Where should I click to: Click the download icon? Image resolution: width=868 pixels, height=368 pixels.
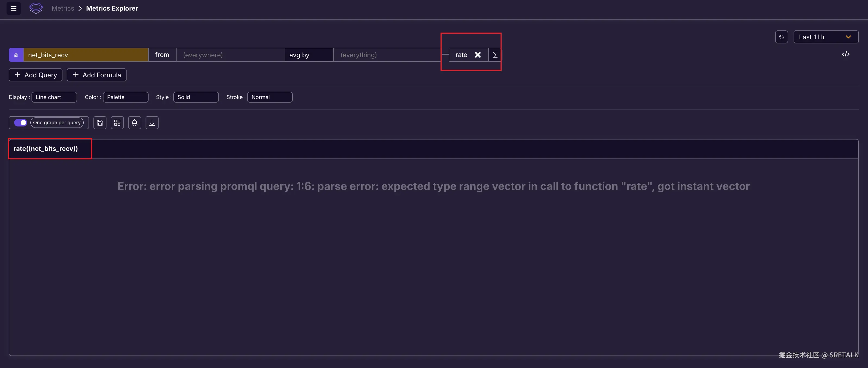(152, 123)
